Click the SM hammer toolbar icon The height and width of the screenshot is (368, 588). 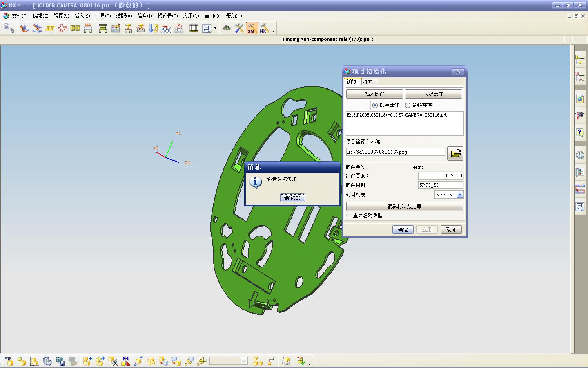252,28
